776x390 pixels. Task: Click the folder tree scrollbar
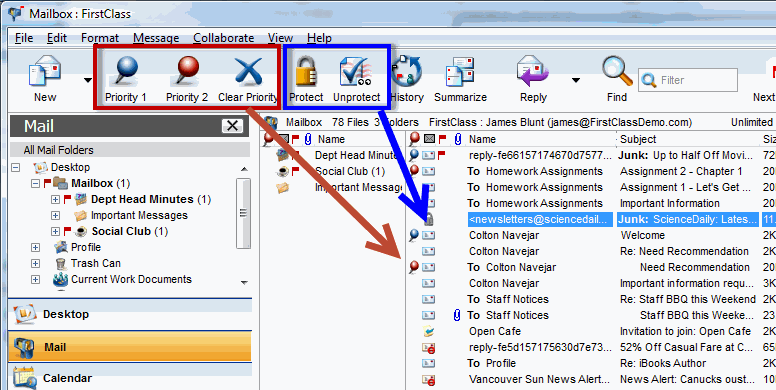click(x=243, y=213)
